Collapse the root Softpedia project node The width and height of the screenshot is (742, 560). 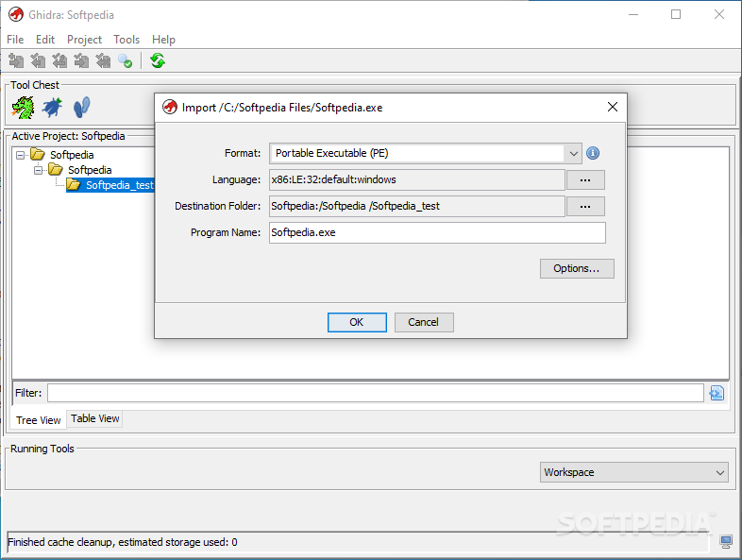coord(20,155)
